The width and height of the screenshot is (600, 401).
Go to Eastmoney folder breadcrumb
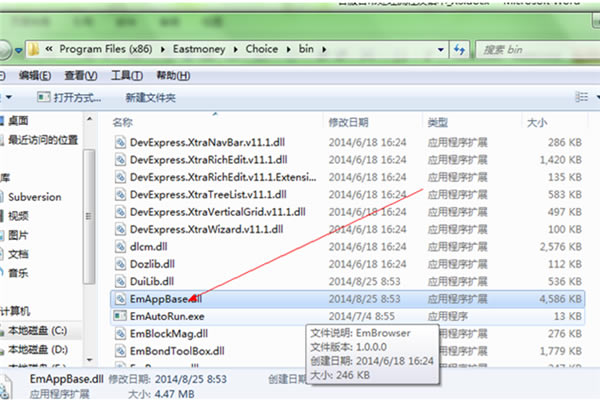[199, 49]
